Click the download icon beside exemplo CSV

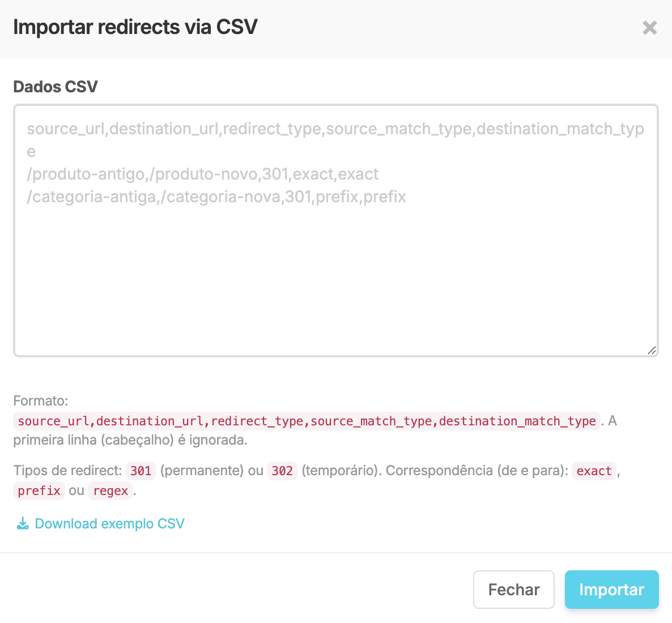tap(23, 523)
